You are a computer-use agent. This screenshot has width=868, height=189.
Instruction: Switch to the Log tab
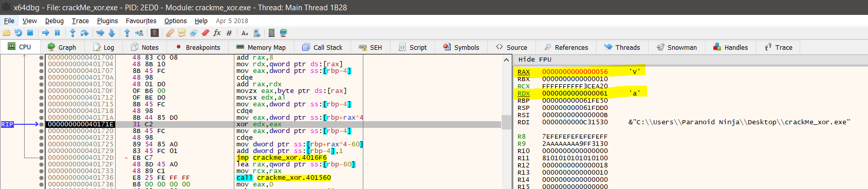tap(103, 47)
